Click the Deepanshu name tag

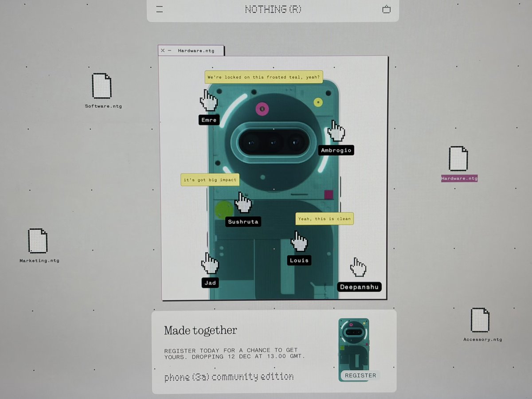[x=359, y=287]
